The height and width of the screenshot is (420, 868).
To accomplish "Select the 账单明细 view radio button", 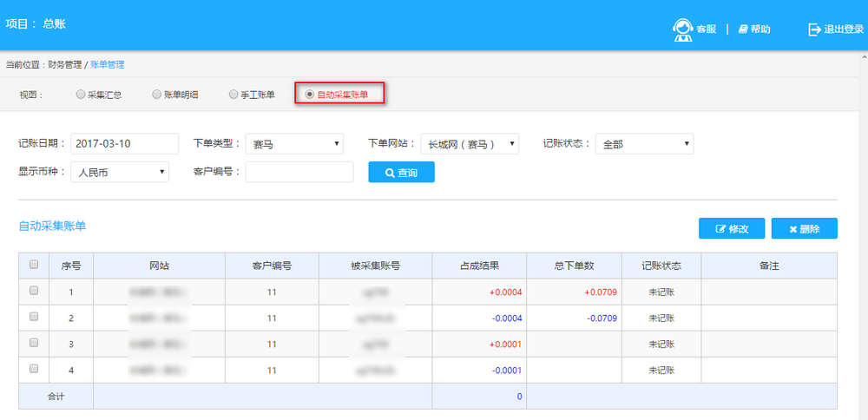I will (x=156, y=94).
